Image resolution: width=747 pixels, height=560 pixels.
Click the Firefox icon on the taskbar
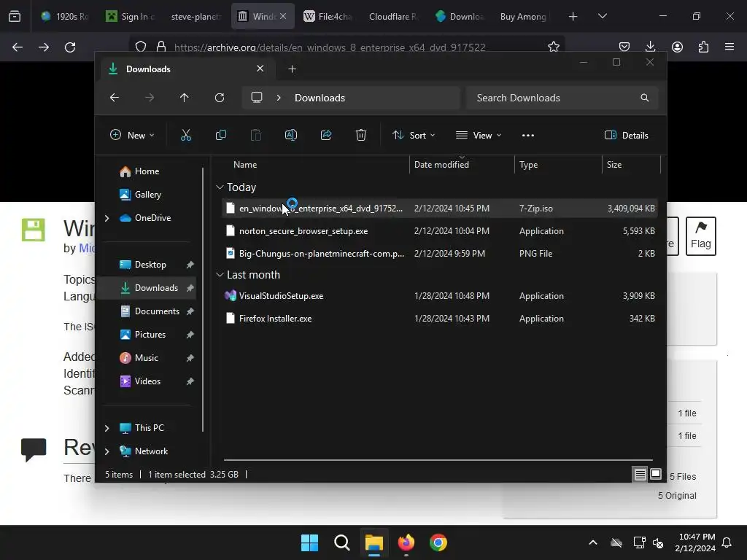[x=406, y=542]
